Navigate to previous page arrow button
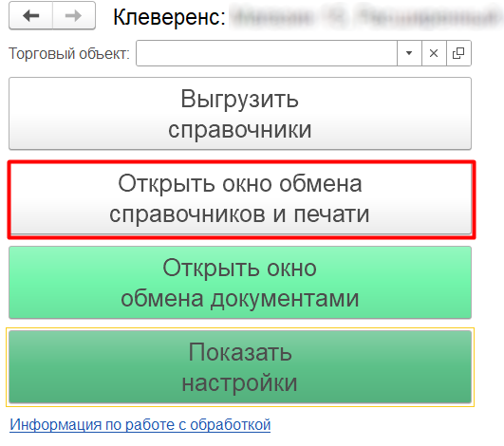 coord(31,15)
